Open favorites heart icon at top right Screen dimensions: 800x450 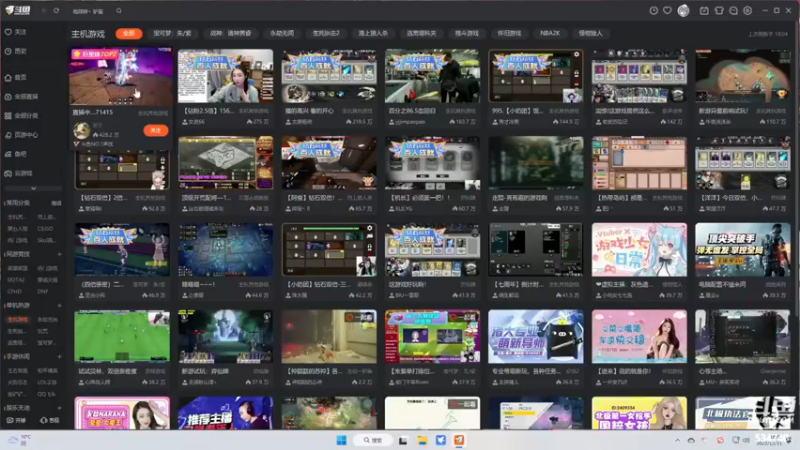pos(667,11)
